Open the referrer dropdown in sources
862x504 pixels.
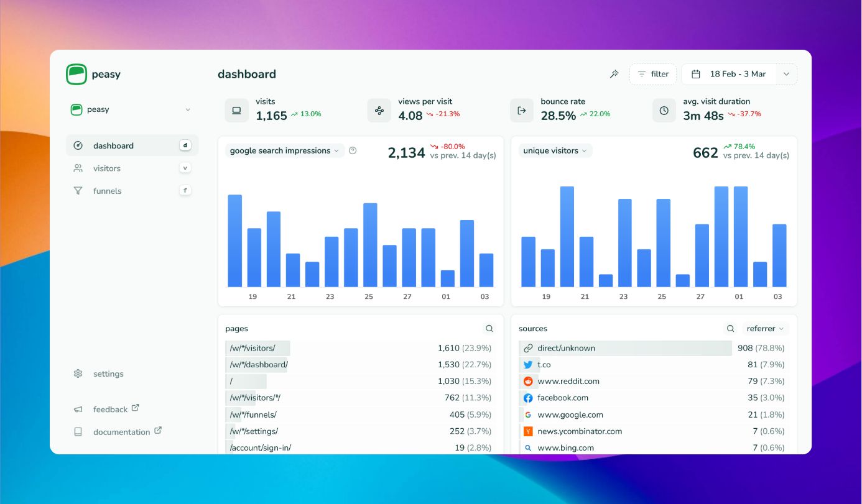point(766,329)
